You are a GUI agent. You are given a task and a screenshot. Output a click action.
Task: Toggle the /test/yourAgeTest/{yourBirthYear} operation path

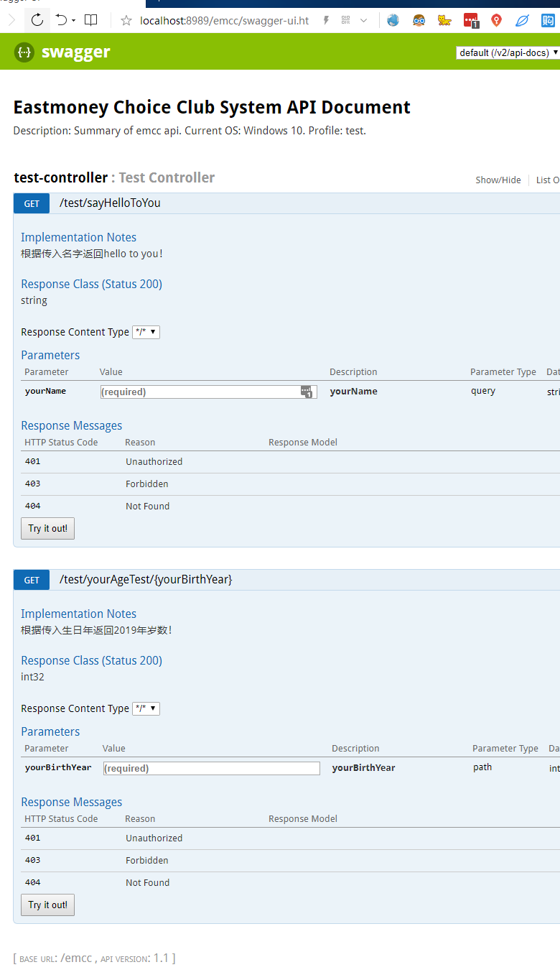click(146, 579)
